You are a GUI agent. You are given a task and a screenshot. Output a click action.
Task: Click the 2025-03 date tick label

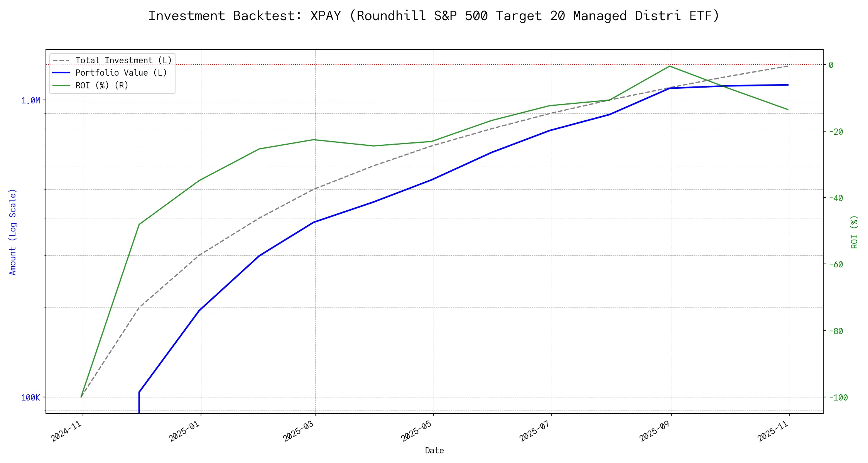pos(299,431)
